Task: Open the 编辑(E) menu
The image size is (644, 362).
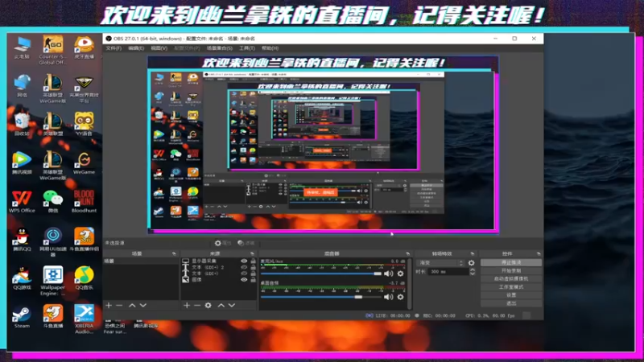Action: 136,48
